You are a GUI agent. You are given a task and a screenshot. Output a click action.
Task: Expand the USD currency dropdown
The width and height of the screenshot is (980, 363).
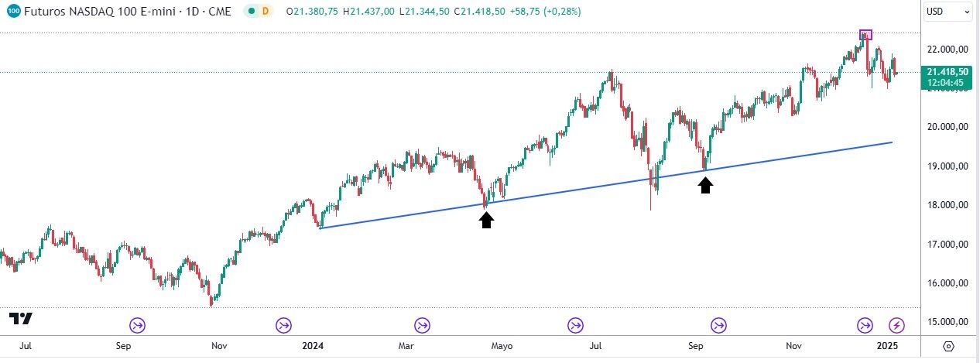947,12
